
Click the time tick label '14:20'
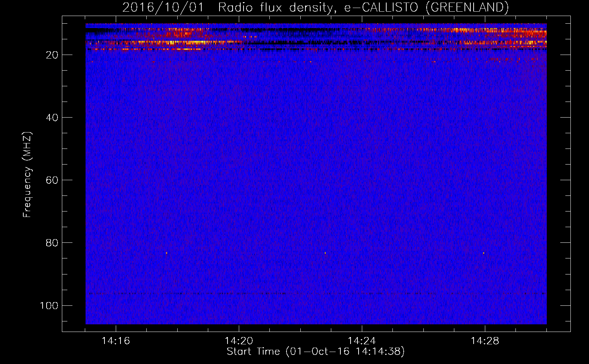pyautogui.click(x=239, y=341)
